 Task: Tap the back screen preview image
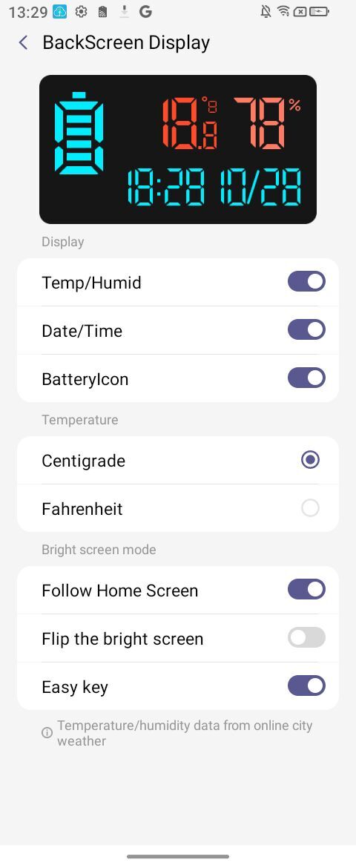click(x=178, y=149)
